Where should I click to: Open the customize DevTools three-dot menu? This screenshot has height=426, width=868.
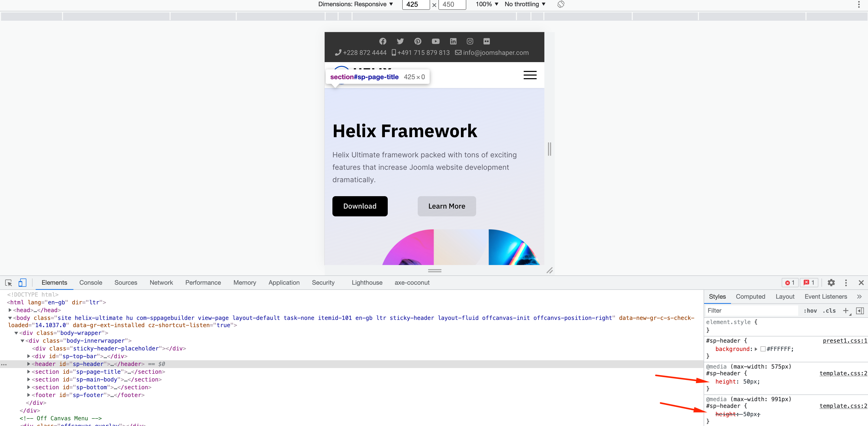(846, 283)
